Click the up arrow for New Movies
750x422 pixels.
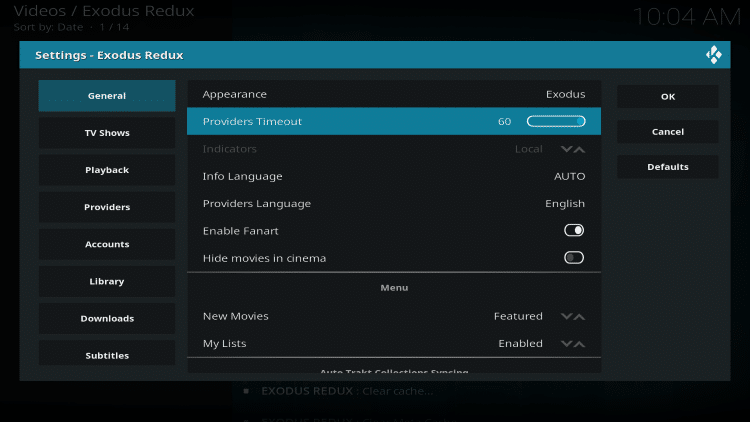coord(580,317)
